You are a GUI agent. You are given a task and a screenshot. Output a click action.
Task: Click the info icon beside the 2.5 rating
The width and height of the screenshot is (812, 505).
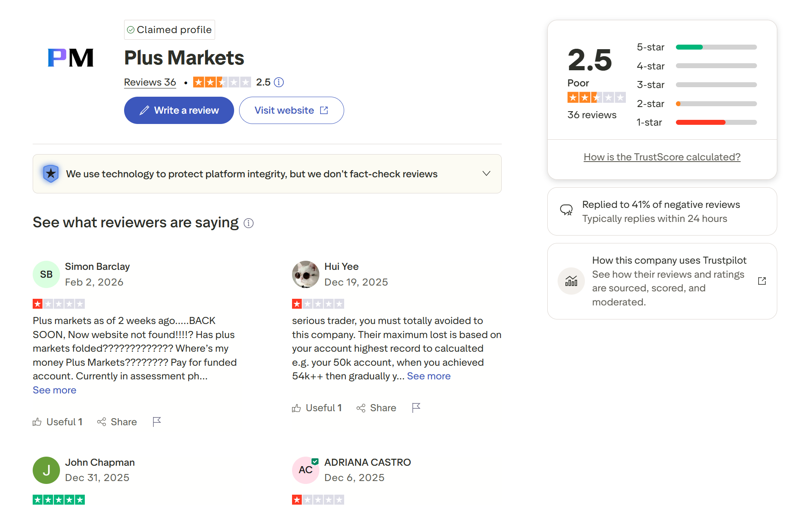279,82
